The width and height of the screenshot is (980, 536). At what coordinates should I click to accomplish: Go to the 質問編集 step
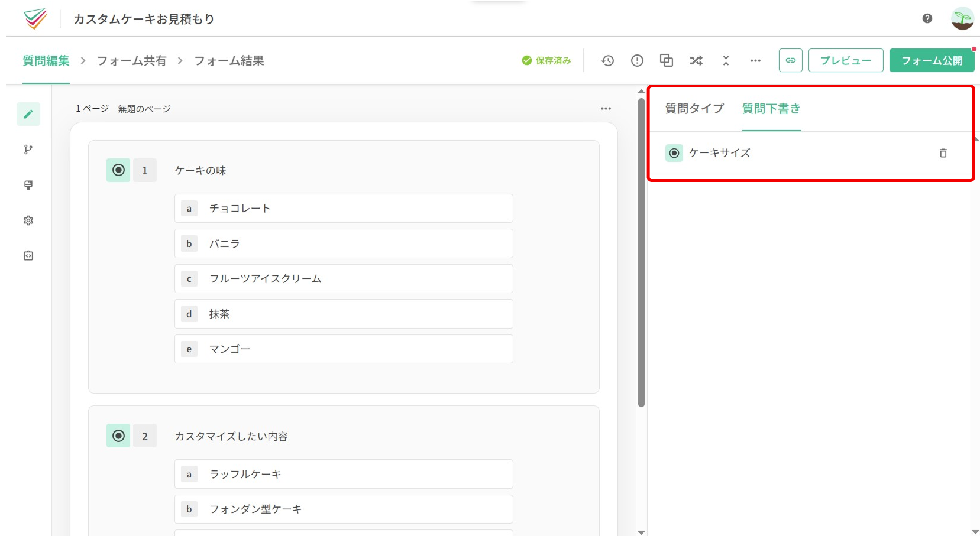[46, 61]
